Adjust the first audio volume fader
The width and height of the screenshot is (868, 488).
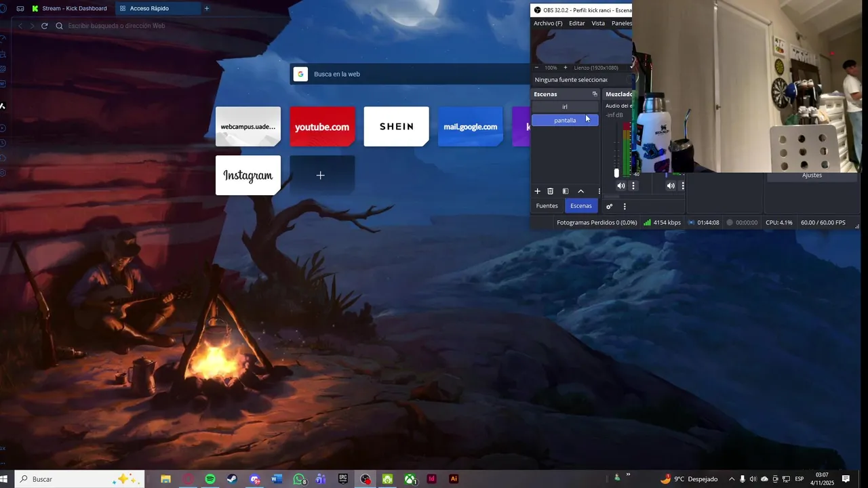pyautogui.click(x=616, y=174)
